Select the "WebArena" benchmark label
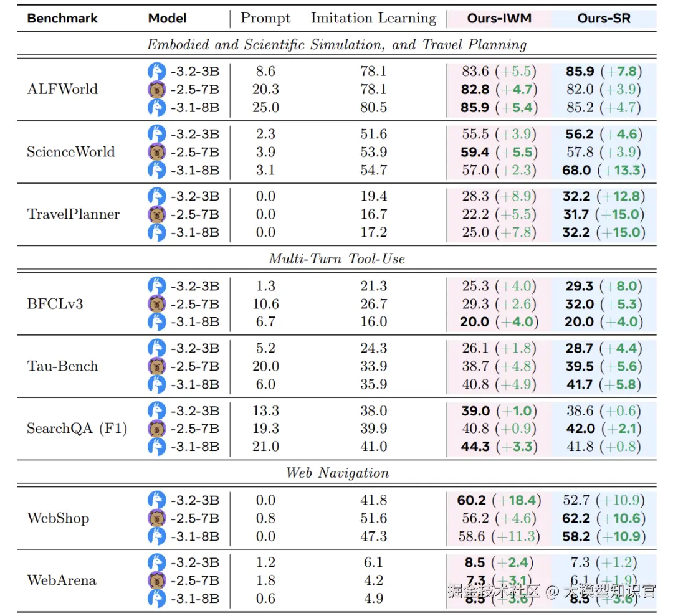The height and width of the screenshot is (616, 673). point(62,580)
